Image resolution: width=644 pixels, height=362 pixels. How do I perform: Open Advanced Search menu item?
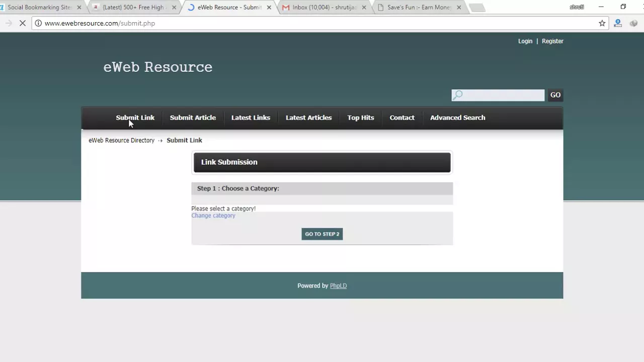[457, 118]
